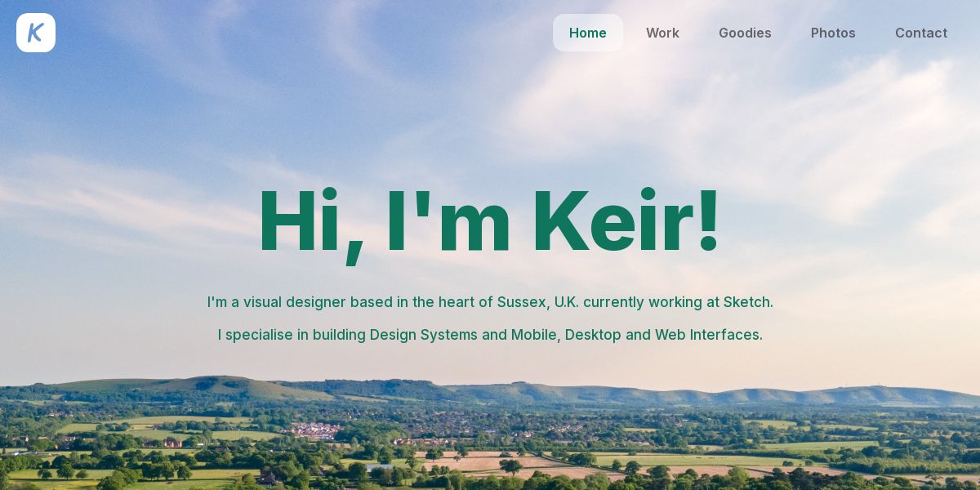
Task: Go to the Goodies section
Action: (745, 33)
